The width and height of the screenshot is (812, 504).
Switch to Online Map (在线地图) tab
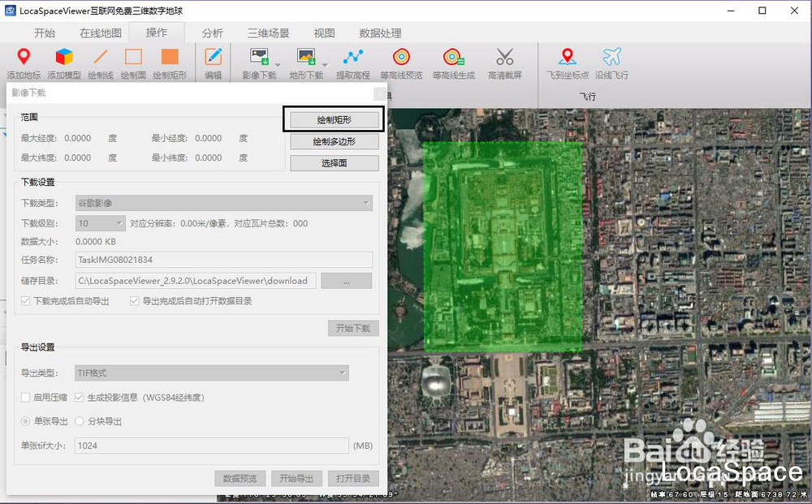pos(101,33)
